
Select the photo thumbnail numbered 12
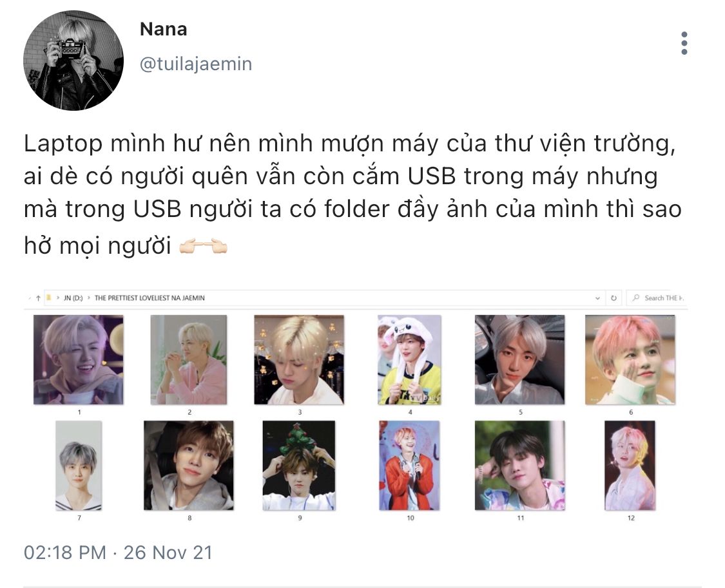(x=630, y=466)
